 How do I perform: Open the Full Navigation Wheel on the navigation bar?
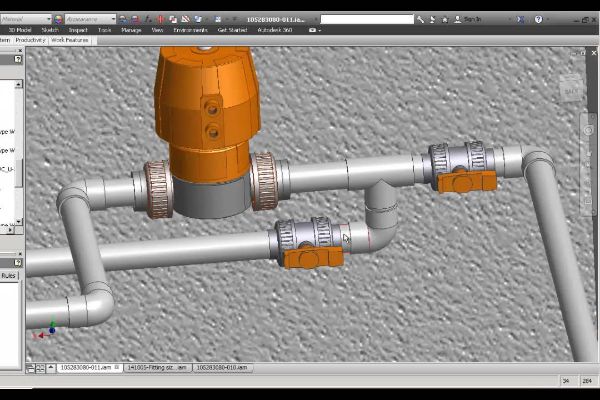tap(587, 132)
